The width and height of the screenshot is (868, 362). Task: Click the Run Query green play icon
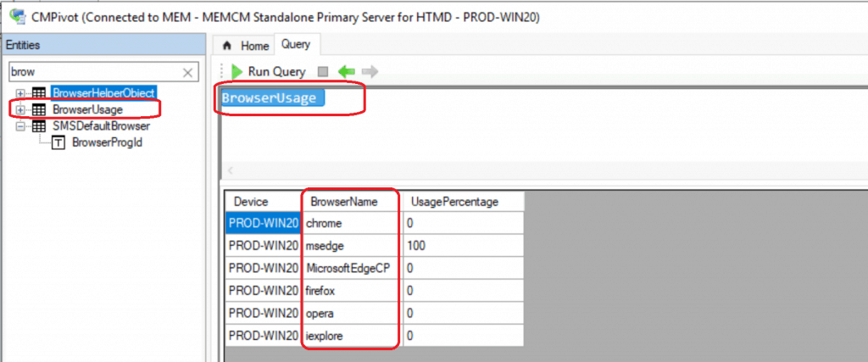[237, 71]
